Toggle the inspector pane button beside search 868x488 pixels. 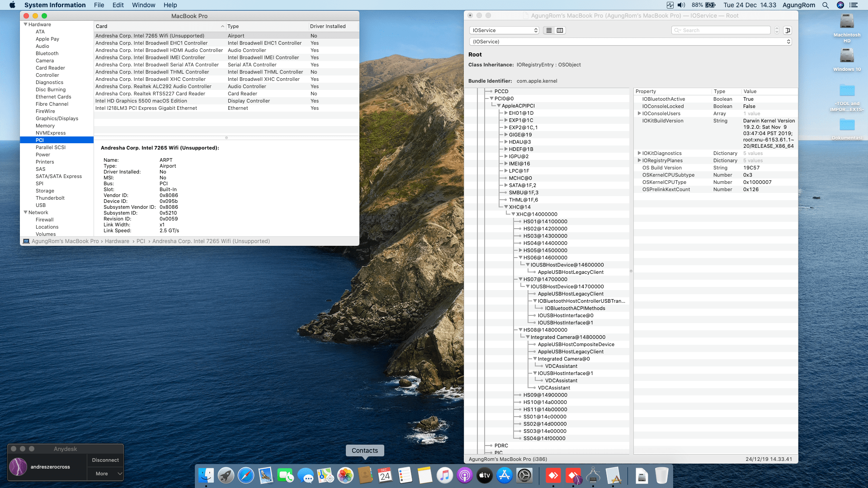[788, 30]
